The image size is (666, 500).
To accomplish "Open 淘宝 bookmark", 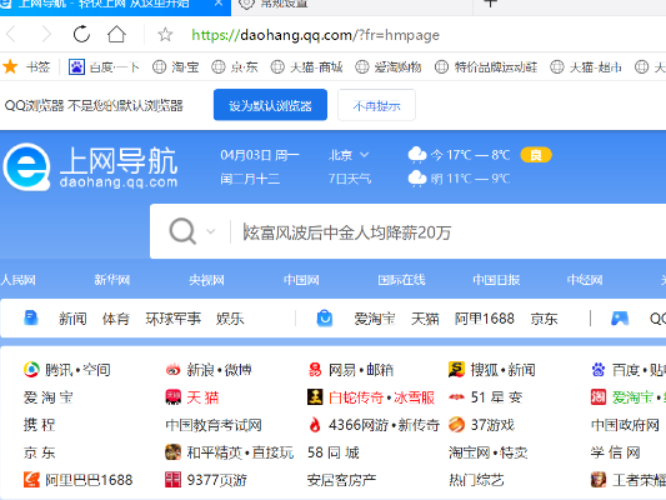I will [x=176, y=67].
